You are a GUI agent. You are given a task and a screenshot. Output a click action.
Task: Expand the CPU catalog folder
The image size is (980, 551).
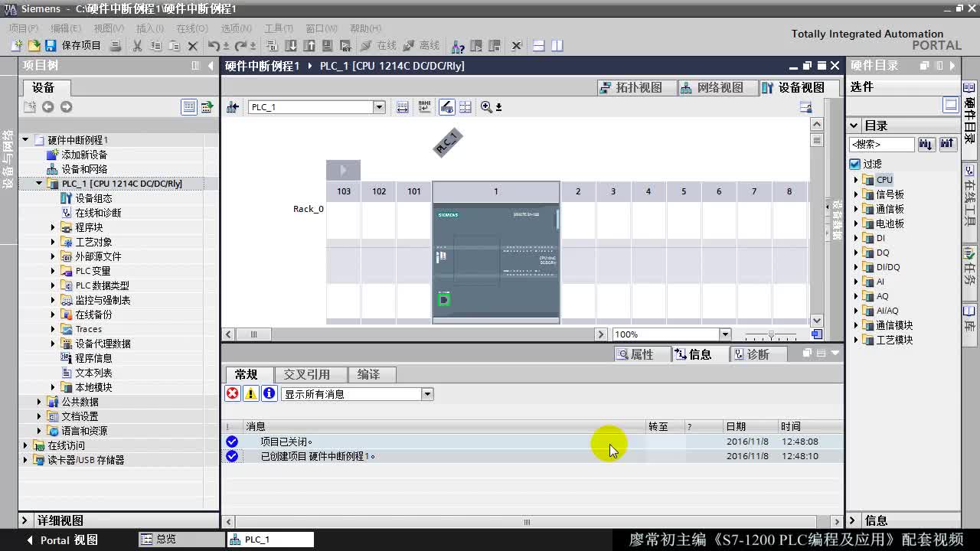coord(856,180)
